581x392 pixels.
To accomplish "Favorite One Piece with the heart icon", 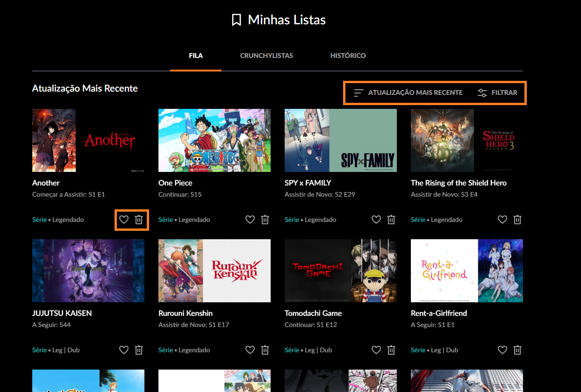I will pyautogui.click(x=250, y=220).
